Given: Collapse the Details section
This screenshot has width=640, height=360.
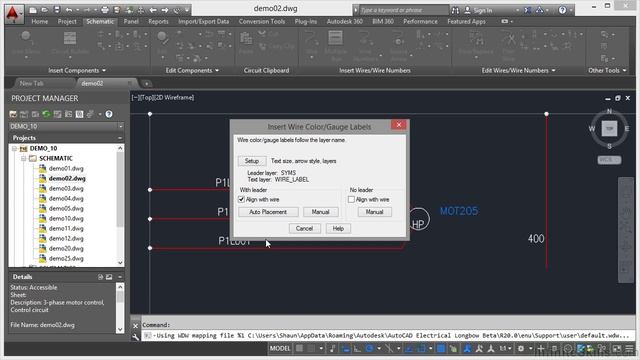Looking at the screenshot, I should tap(120, 277).
